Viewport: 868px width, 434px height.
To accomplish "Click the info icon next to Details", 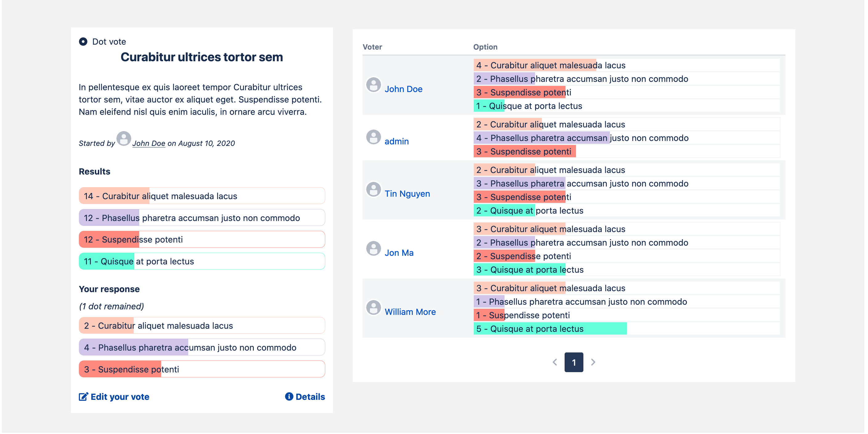I will pyautogui.click(x=289, y=396).
